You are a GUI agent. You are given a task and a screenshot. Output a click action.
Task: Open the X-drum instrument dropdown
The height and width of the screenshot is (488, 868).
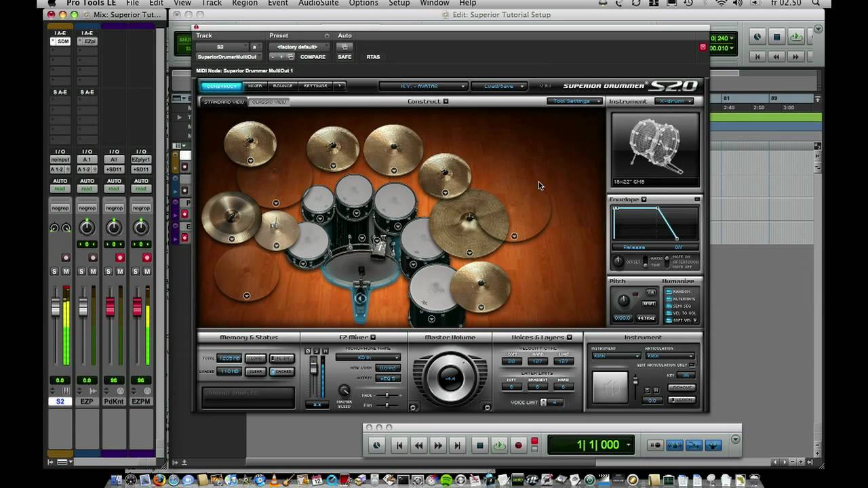(675, 101)
